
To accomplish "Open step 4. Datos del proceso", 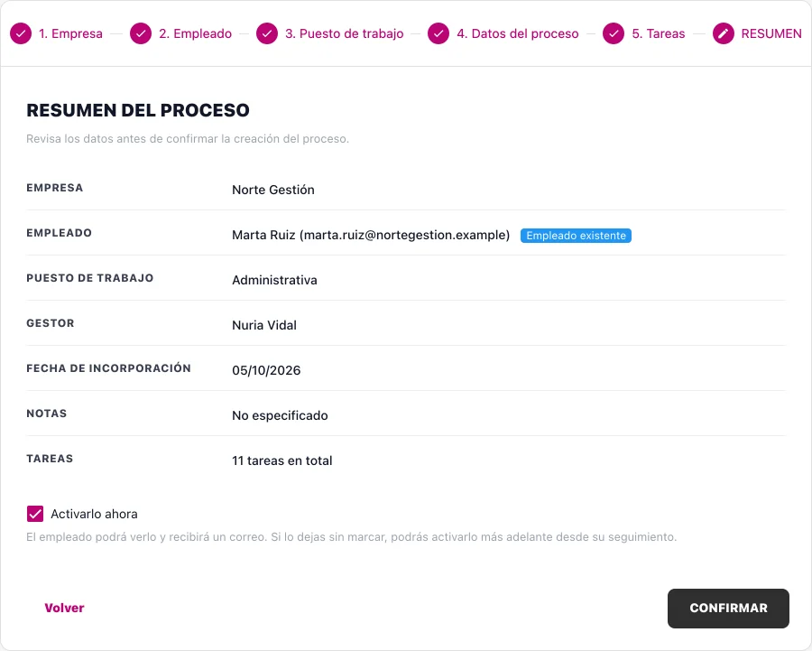I will [518, 33].
